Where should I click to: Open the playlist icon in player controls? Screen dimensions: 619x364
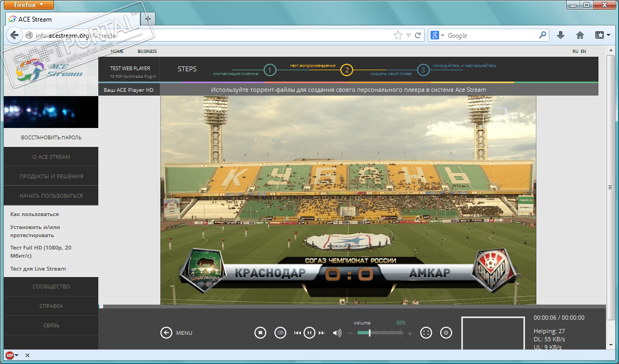click(x=280, y=333)
